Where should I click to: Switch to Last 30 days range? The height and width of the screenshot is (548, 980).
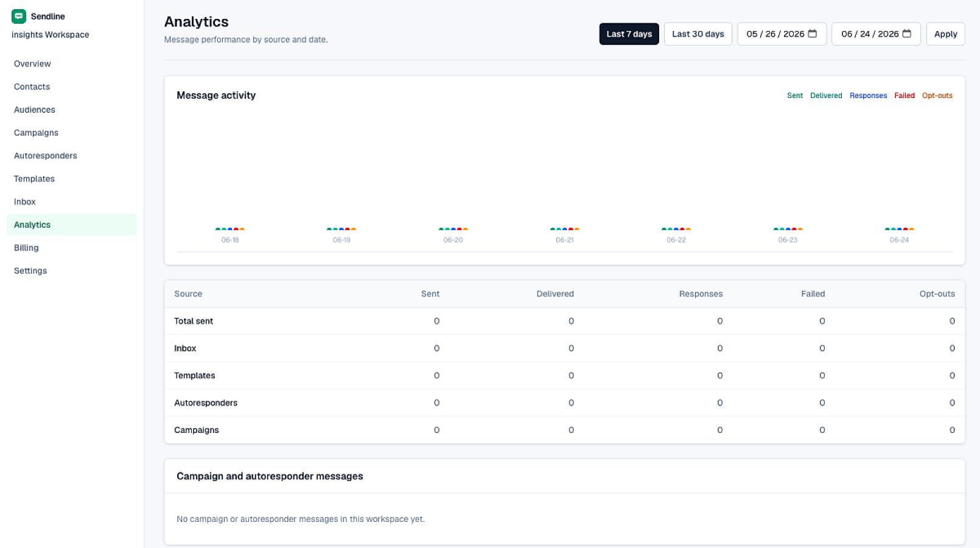(x=698, y=34)
